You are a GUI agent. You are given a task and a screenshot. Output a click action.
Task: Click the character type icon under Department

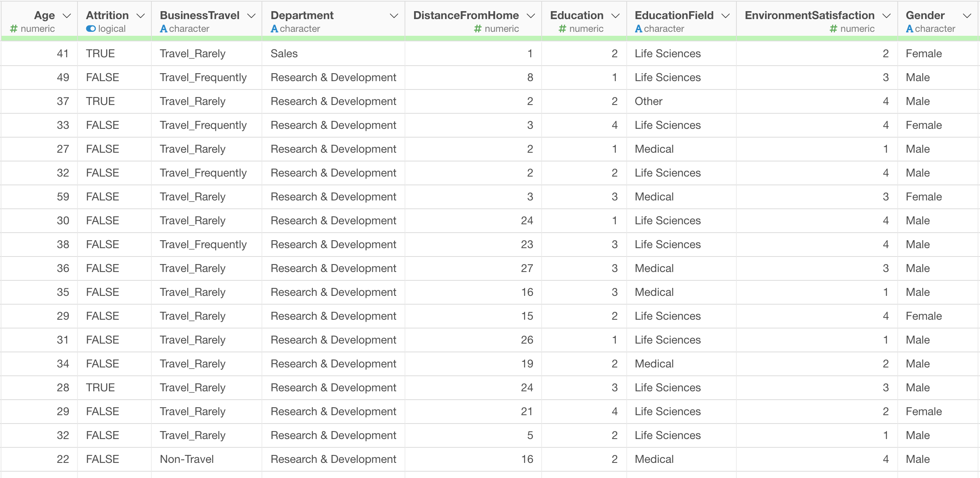pos(274,29)
